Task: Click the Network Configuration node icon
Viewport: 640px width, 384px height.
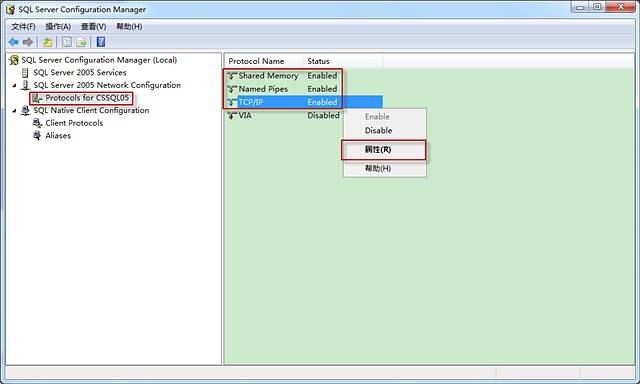Action: (x=25, y=85)
